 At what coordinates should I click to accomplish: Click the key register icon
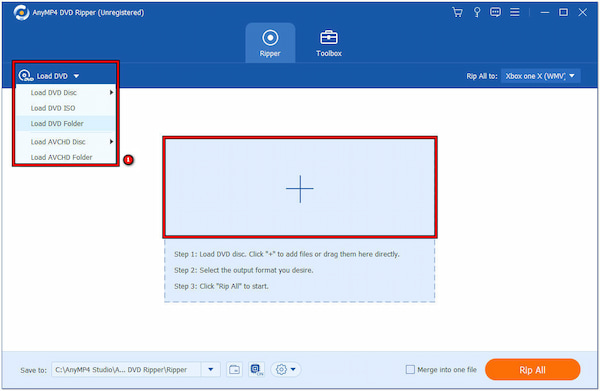(477, 12)
